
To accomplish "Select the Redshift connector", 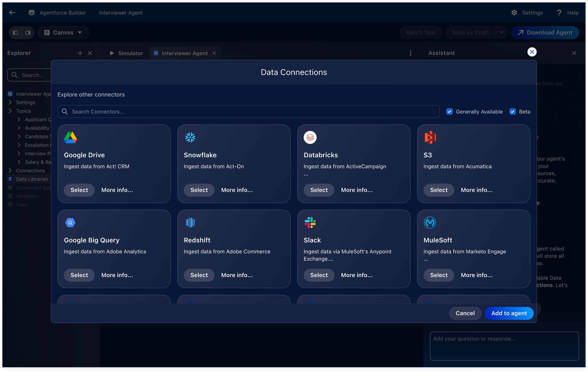I will pyautogui.click(x=199, y=275).
